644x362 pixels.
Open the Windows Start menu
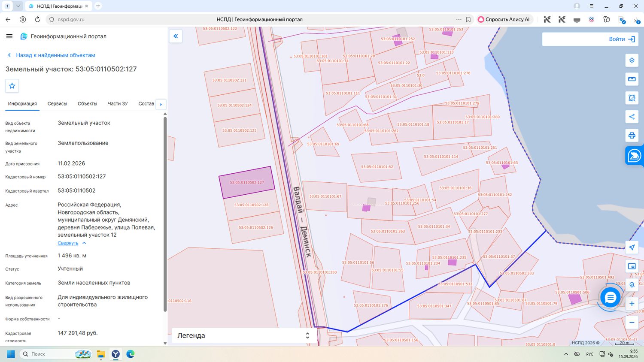point(11,354)
